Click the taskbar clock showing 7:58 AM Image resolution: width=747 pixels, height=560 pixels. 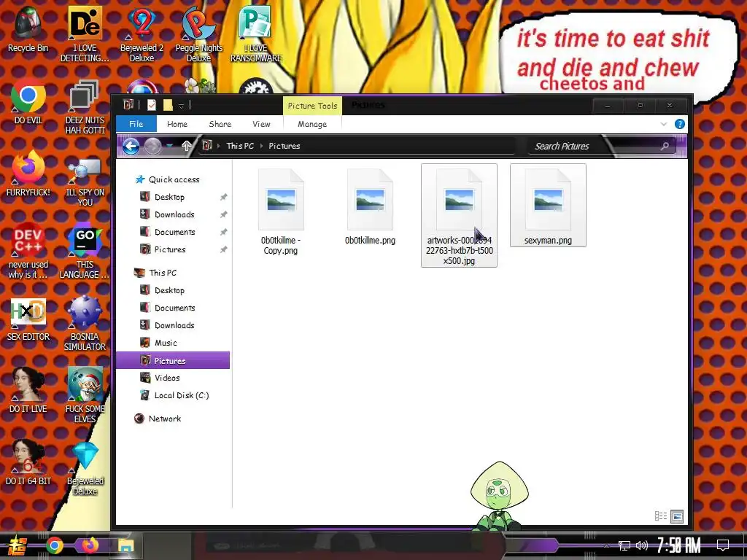pyautogui.click(x=679, y=545)
